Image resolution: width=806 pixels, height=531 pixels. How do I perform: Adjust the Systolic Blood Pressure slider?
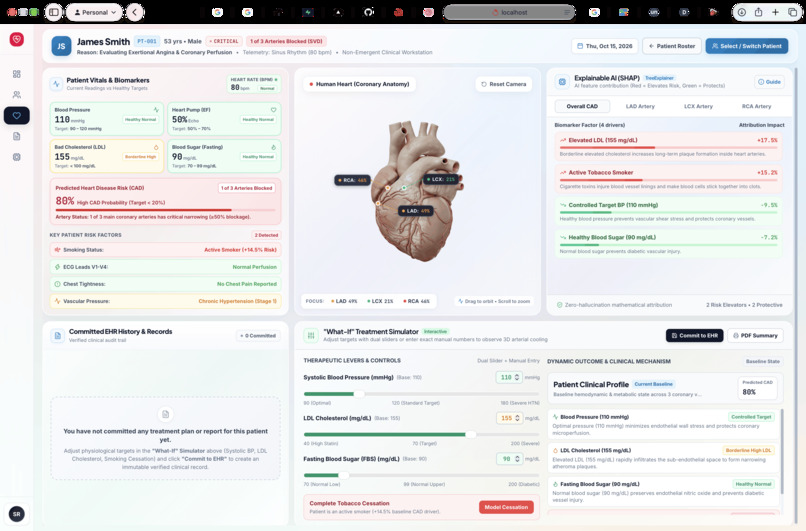422,394
